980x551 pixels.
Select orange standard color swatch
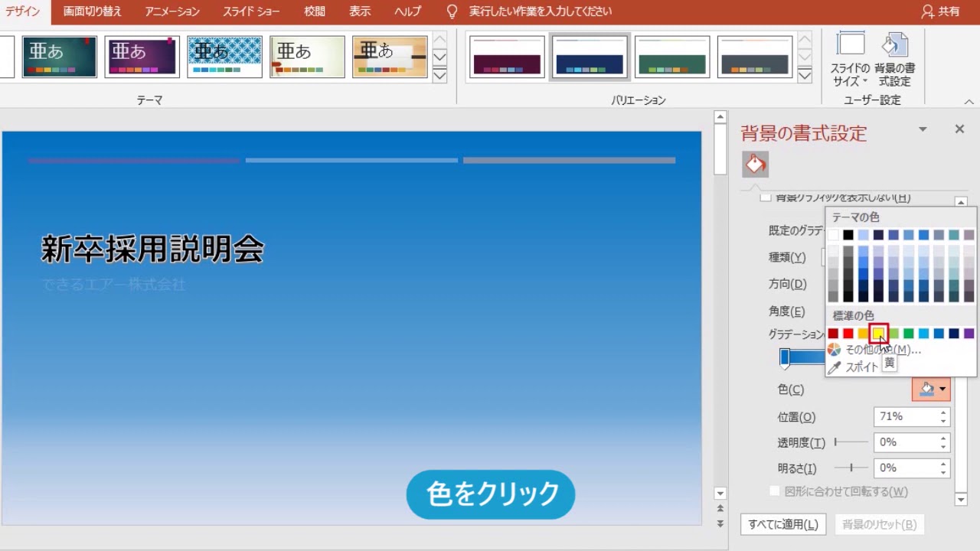[x=863, y=333]
